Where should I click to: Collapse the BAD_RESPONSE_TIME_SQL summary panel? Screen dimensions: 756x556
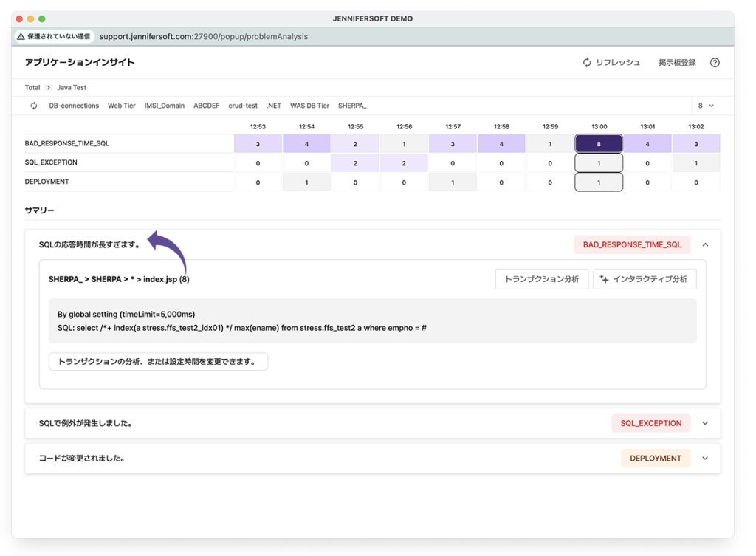click(705, 244)
